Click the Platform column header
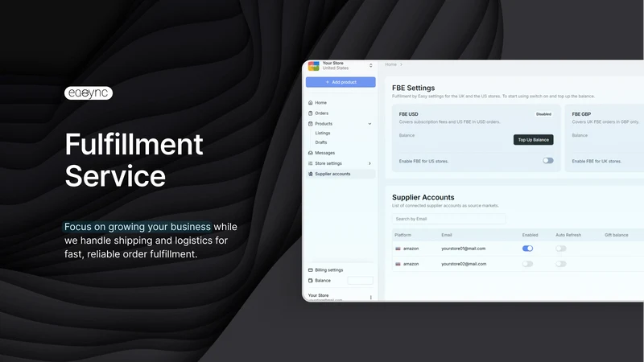This screenshot has height=362, width=644. click(403, 235)
